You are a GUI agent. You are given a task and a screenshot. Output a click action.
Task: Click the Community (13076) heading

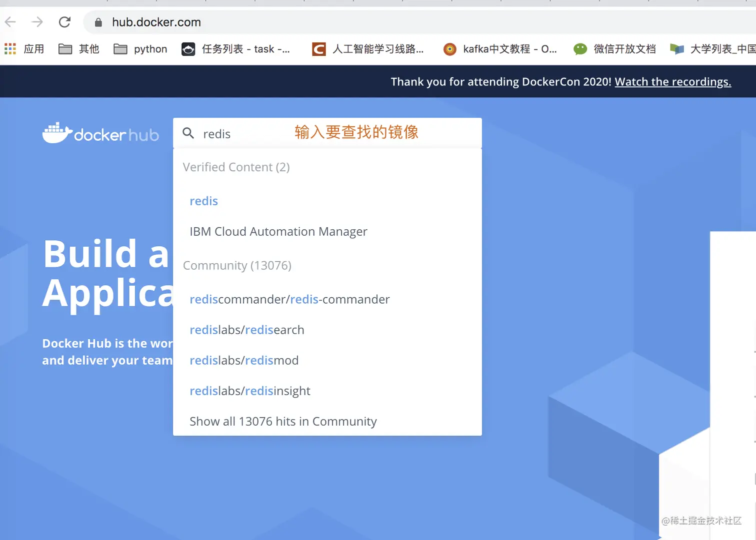pyautogui.click(x=237, y=266)
